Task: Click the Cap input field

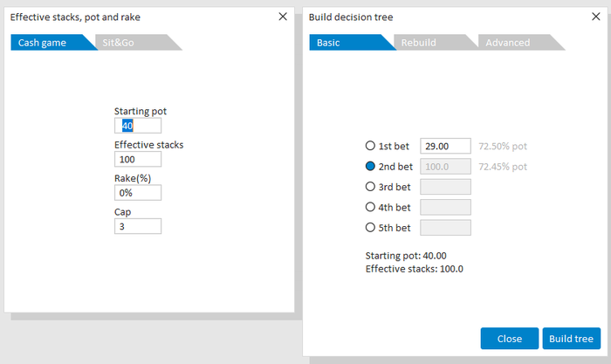Action: (x=138, y=226)
